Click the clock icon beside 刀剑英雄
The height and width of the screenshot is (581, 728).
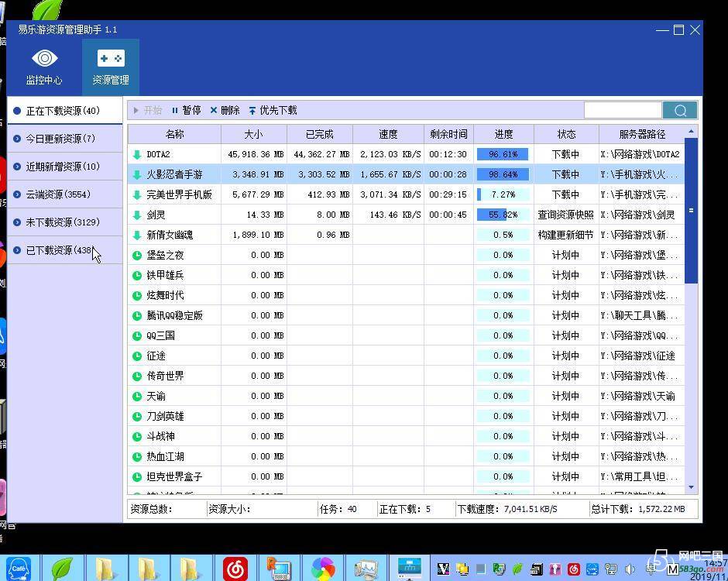137,417
